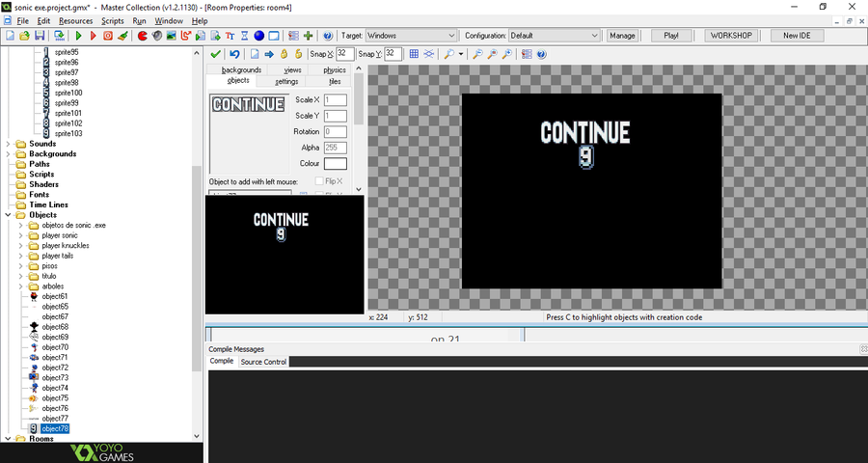Click the Manage button
Image resolution: width=868 pixels, height=463 pixels.
[622, 36]
